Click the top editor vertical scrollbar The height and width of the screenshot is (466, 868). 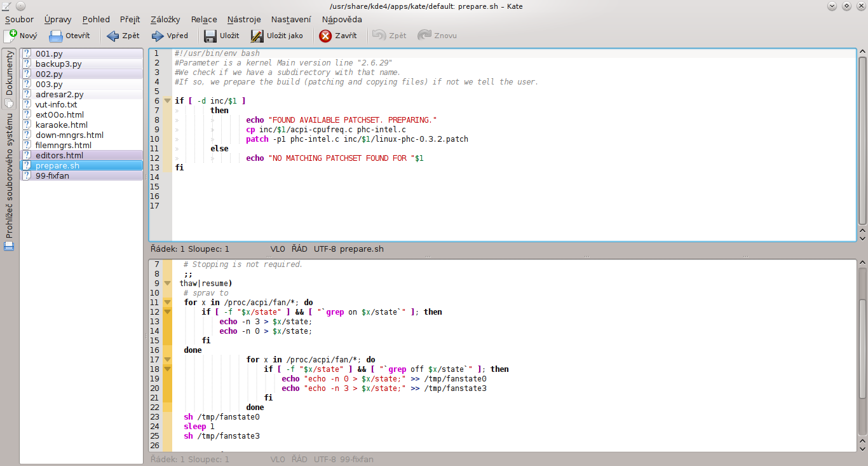[862, 140]
